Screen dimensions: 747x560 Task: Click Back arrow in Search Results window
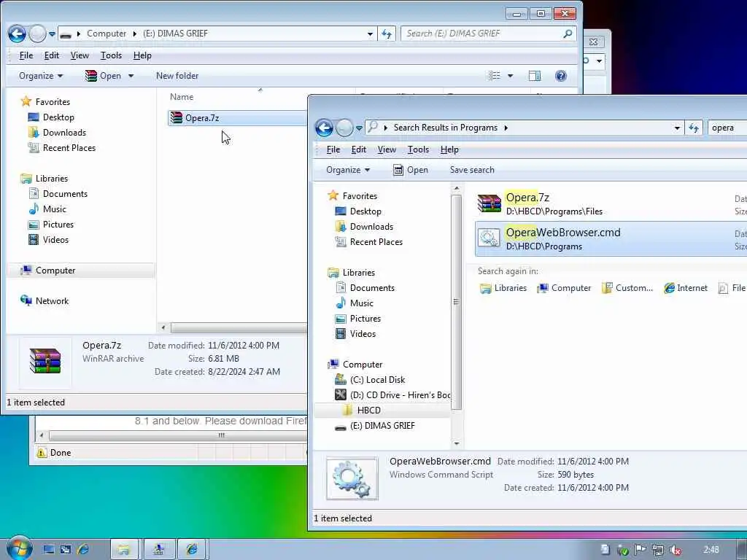coord(324,128)
